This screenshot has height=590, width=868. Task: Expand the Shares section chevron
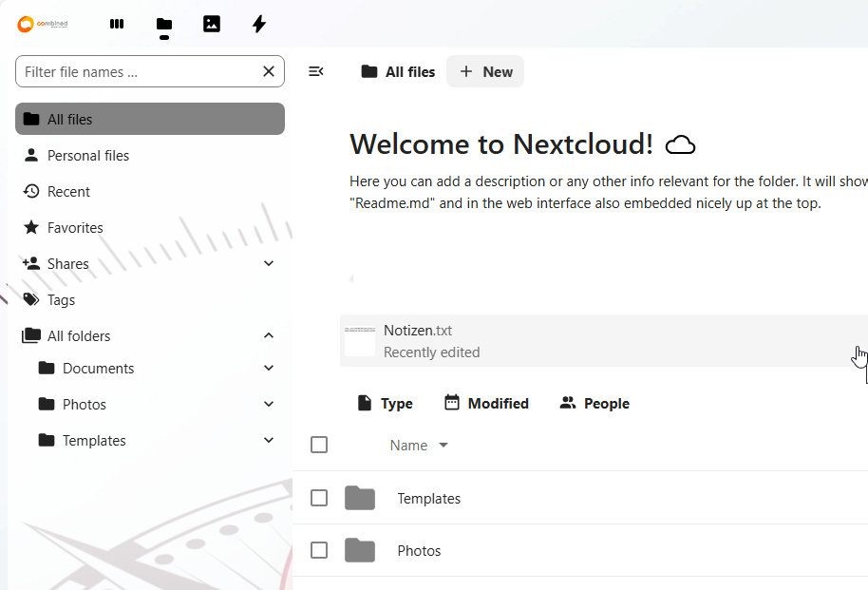point(269,263)
